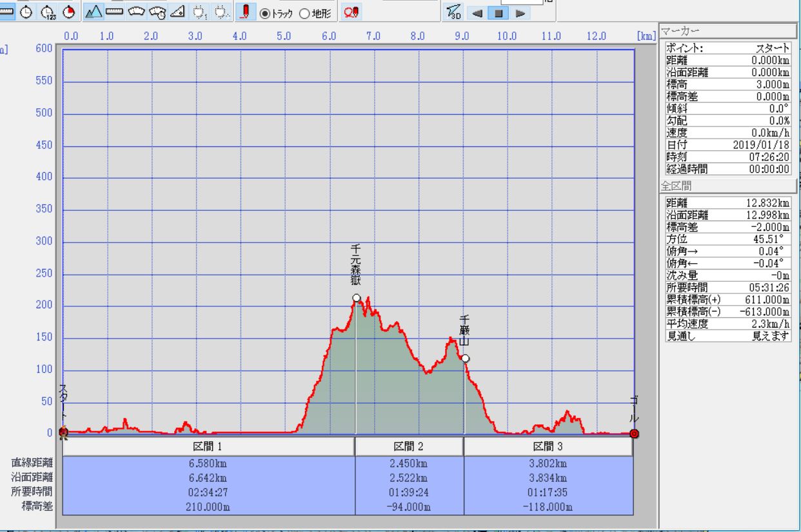This screenshot has height=532, width=801.
Task: Click the average speed 2.3km/h
Action: (773, 324)
